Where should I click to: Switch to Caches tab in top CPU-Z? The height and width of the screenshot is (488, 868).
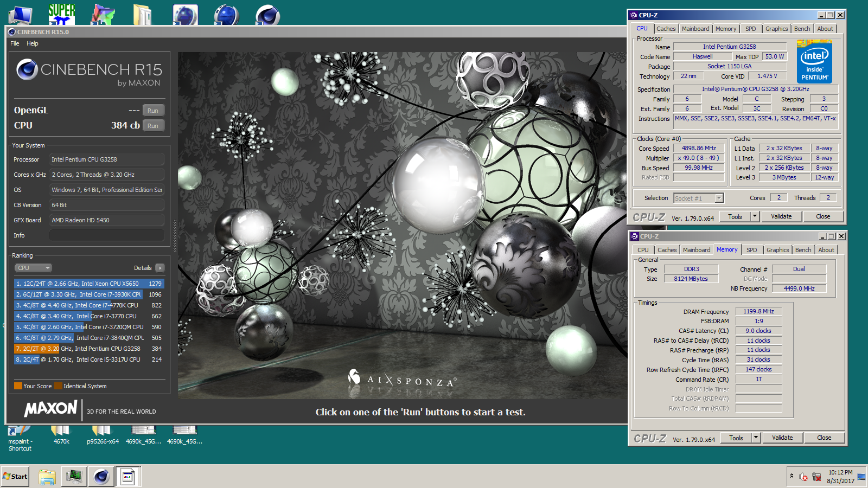(666, 29)
